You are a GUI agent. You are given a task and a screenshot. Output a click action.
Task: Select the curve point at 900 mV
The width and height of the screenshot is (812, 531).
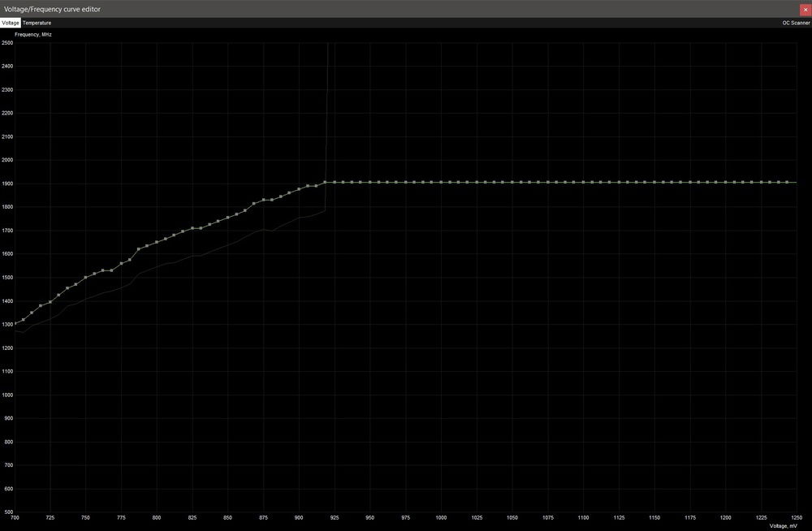tap(300, 188)
